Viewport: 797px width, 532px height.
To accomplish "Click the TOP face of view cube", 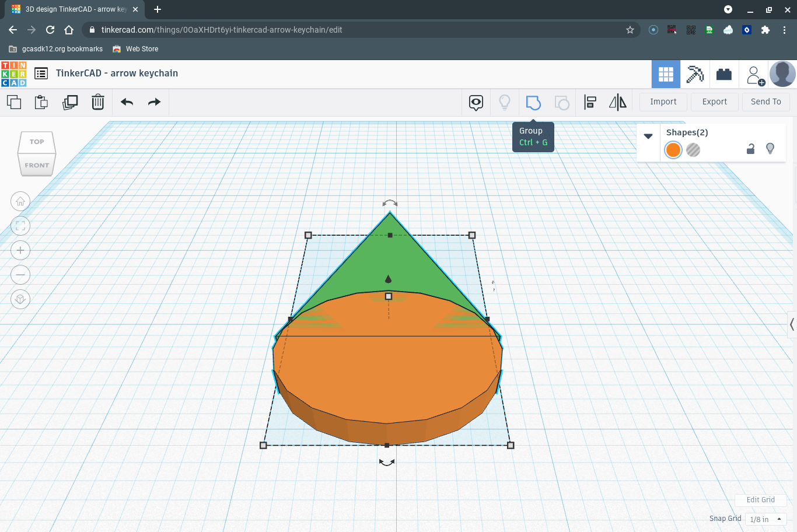I will (x=37, y=142).
